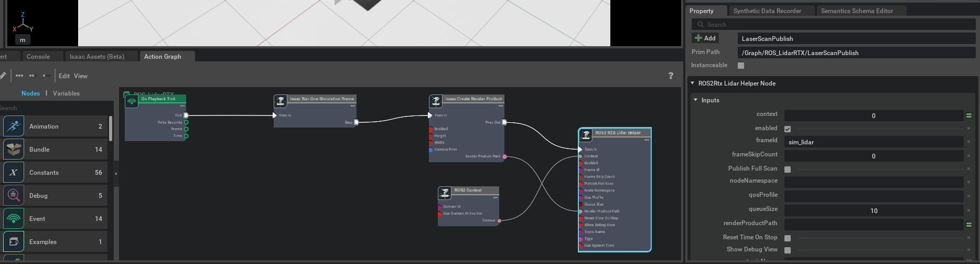980x264 pixels.
Task: Collapse the Inputs section
Action: [x=696, y=100]
